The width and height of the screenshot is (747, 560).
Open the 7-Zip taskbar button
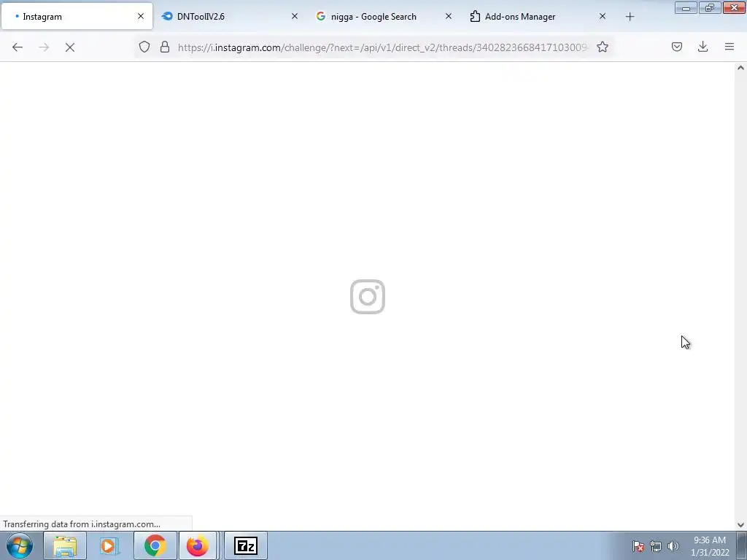[x=246, y=545]
